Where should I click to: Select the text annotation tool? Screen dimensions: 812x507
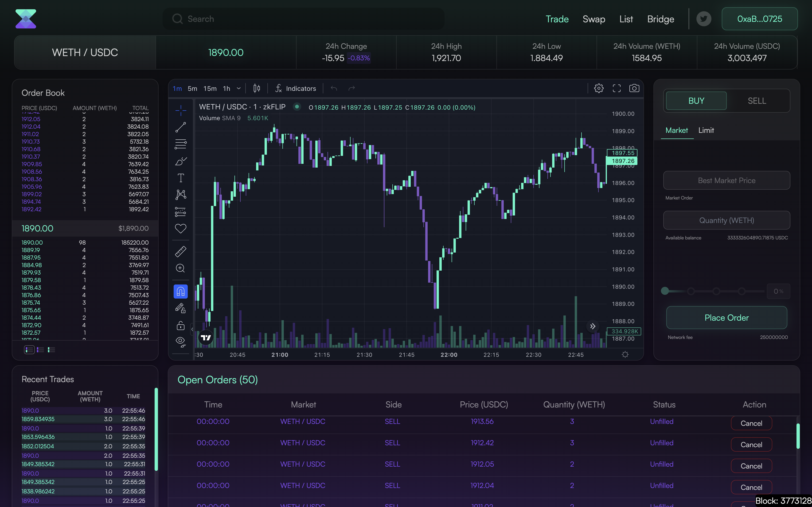tap(180, 178)
